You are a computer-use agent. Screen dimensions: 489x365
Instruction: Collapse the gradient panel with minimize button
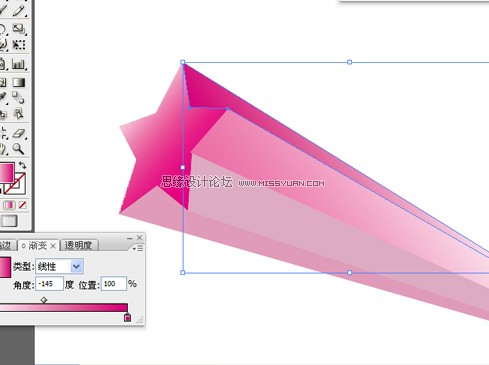pyautogui.click(x=130, y=238)
